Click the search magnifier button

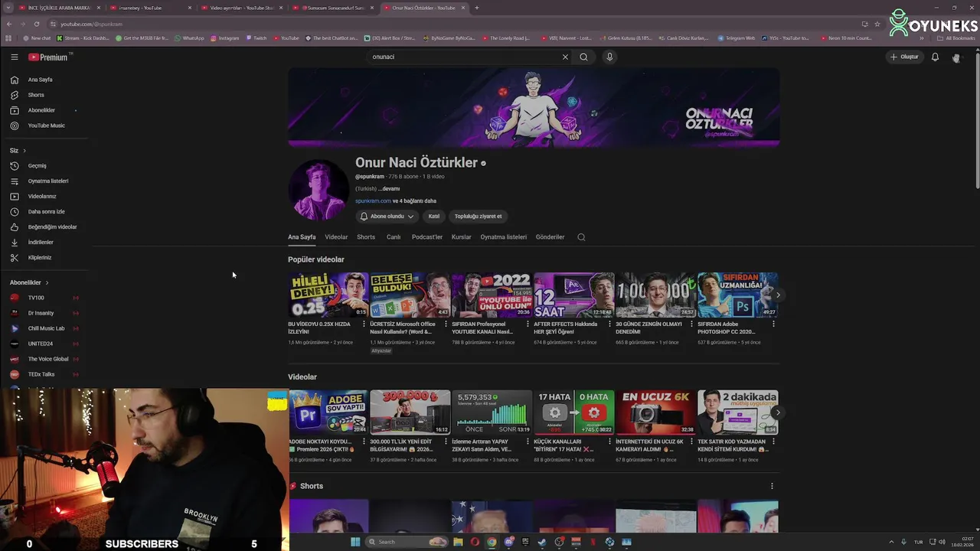click(x=583, y=57)
